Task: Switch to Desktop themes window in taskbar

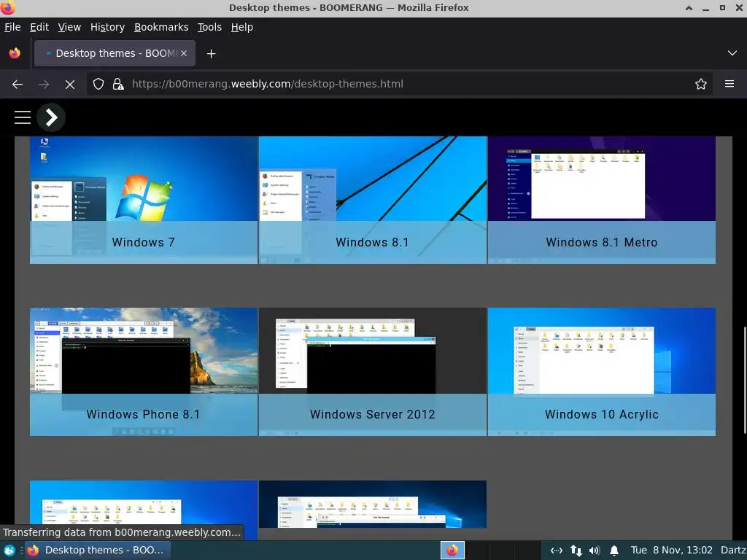Action: point(98,551)
